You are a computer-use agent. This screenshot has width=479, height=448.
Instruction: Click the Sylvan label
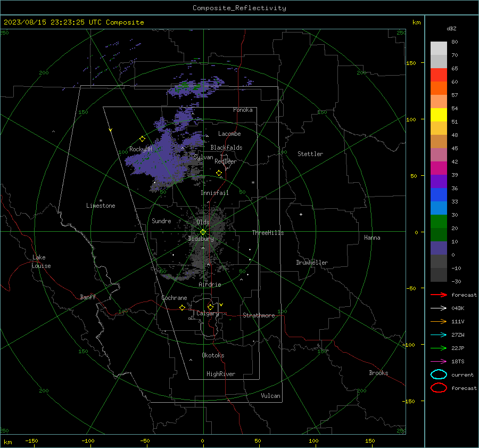coord(203,157)
